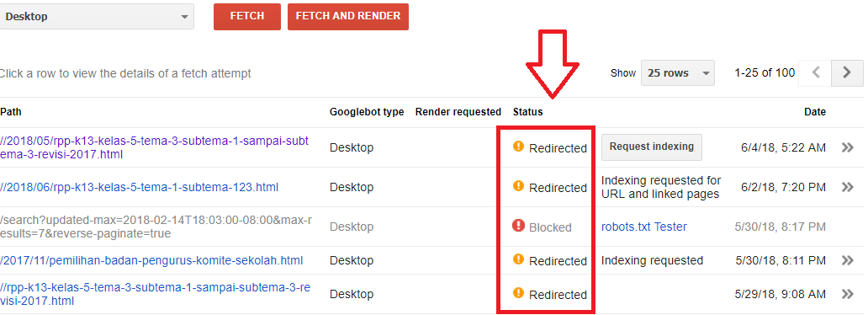Click the next page arrow icon
The image size is (868, 315).
[846, 72]
